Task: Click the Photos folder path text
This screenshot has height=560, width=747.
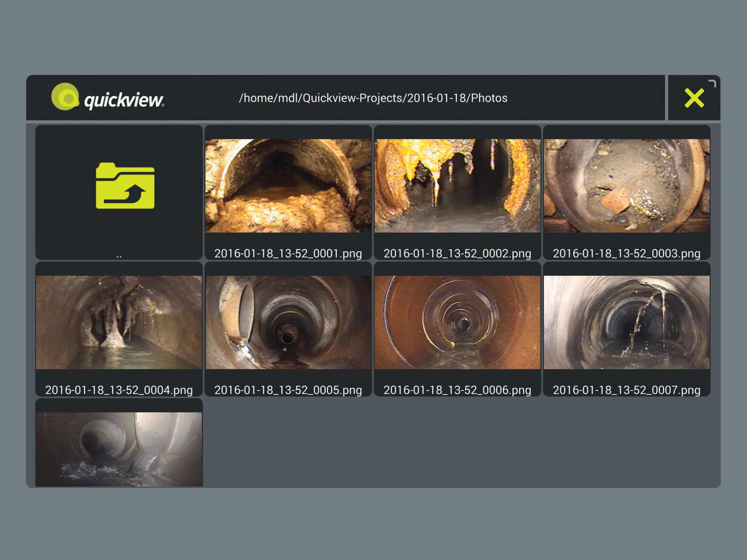Action: [373, 98]
